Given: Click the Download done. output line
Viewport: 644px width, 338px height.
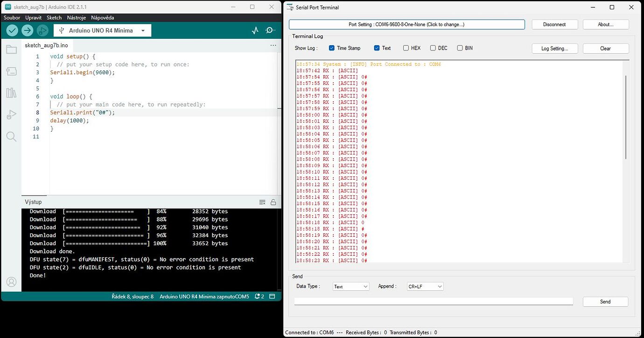Looking at the screenshot, I should point(52,251).
